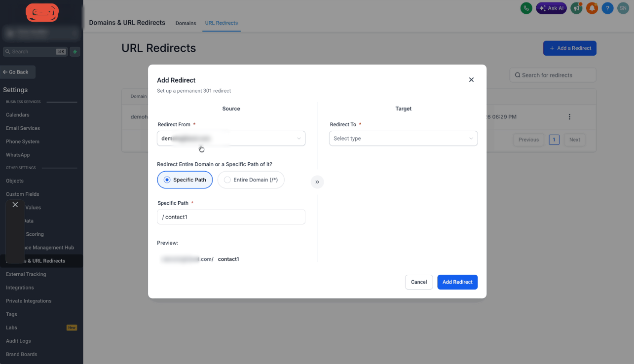Open the Redirect To select type dropdown
This screenshot has width=634, height=364.
pyautogui.click(x=403, y=139)
